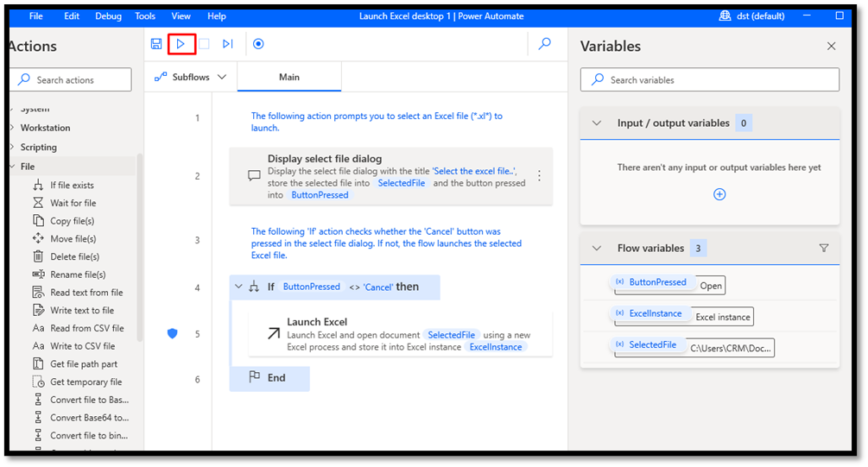Toggle the breakpoint shield on line 5
The height and width of the screenshot is (467, 868).
173,334
